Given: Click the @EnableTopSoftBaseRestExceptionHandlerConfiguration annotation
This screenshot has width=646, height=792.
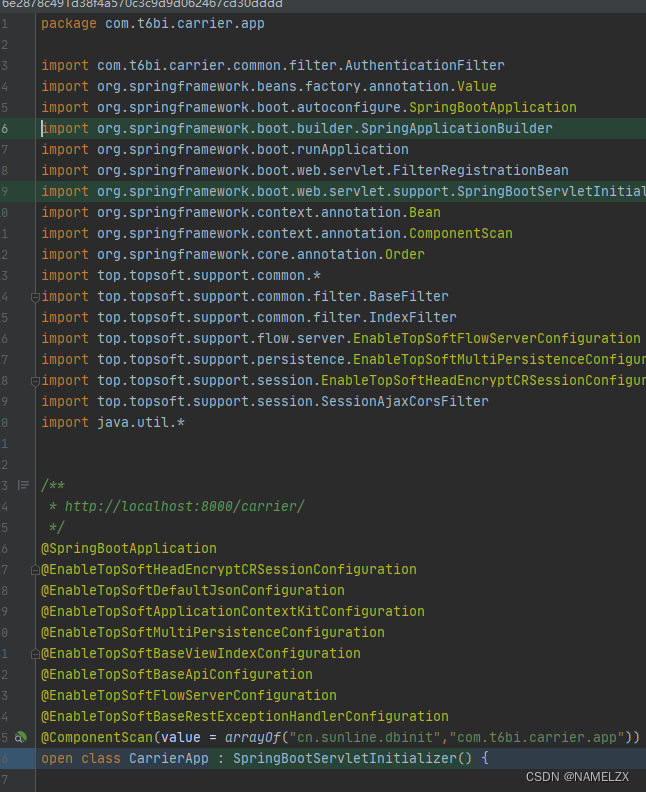Looking at the screenshot, I should pos(244,716).
